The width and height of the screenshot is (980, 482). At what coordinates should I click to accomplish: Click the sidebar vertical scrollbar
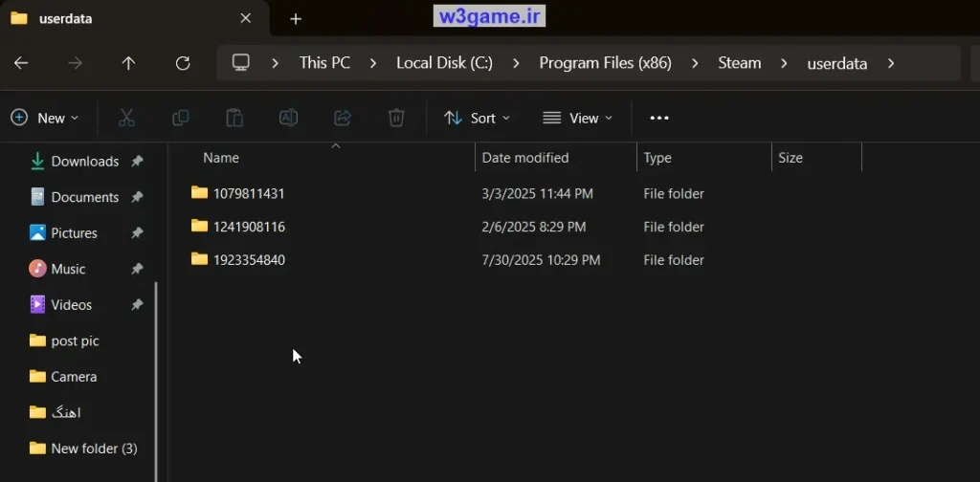[156, 381]
